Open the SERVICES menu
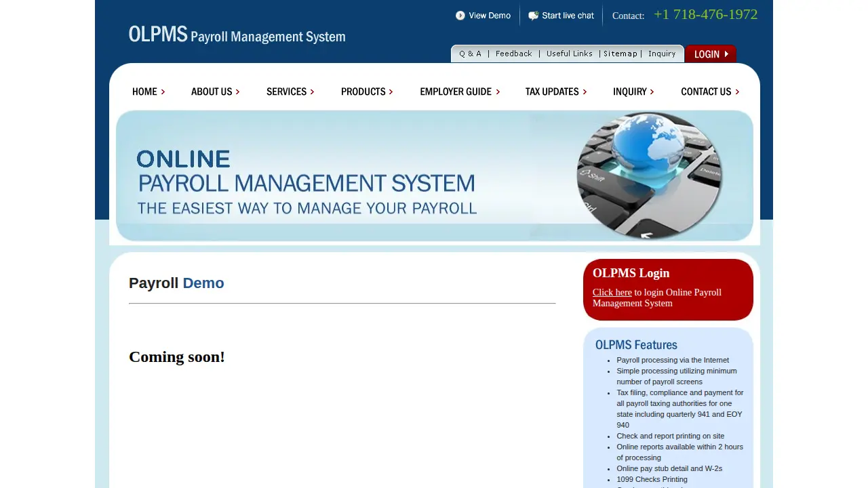This screenshot has width=868, height=488. (290, 91)
